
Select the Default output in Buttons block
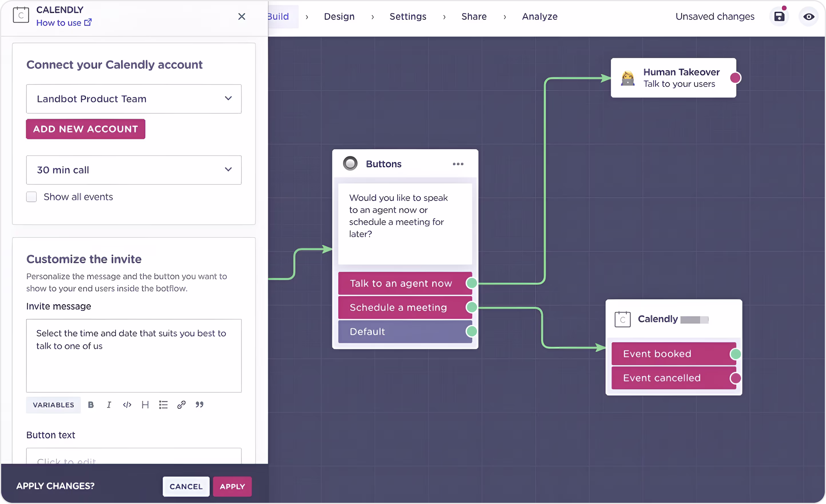point(405,332)
